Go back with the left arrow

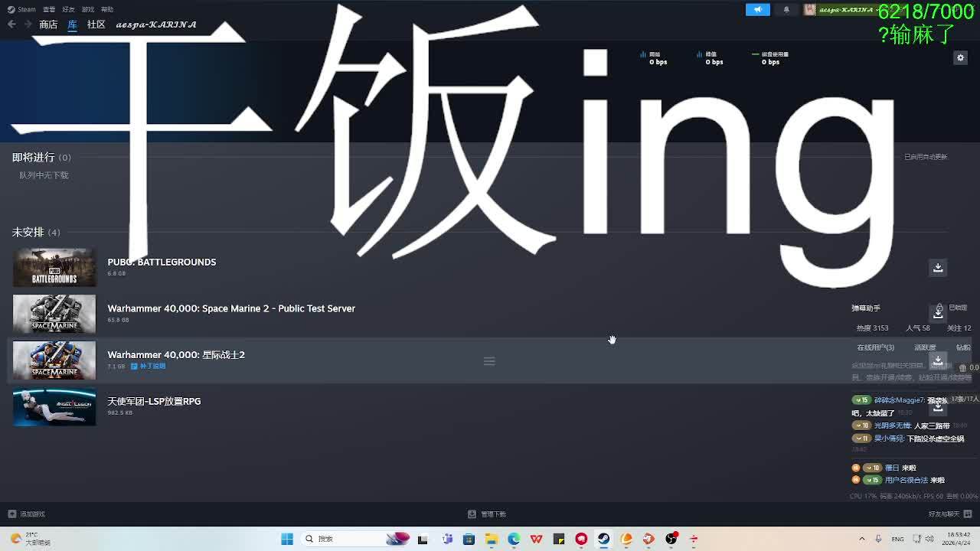[11, 24]
